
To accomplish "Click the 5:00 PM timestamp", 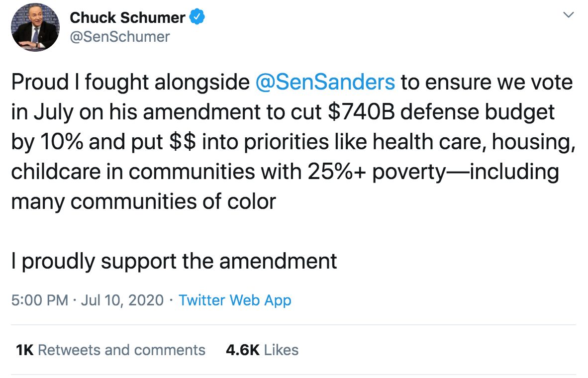I will 39,300.
